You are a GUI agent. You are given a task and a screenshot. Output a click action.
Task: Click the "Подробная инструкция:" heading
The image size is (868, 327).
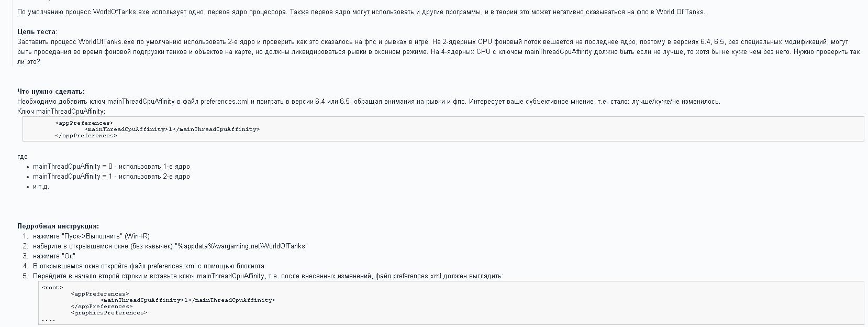[58, 226]
